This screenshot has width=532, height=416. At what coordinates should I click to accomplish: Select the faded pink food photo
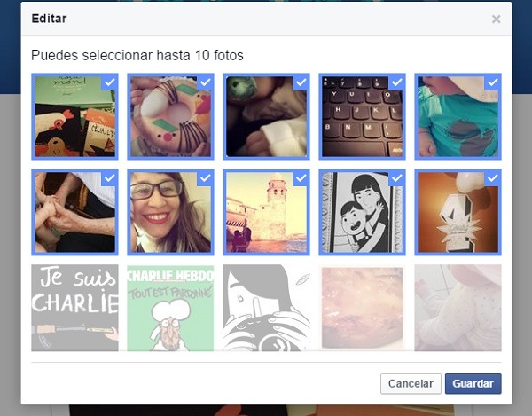point(362,308)
